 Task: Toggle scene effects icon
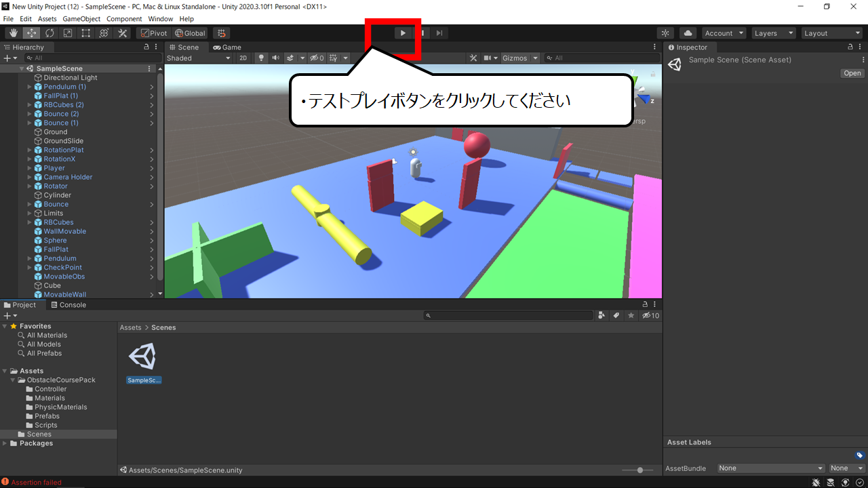(x=290, y=58)
